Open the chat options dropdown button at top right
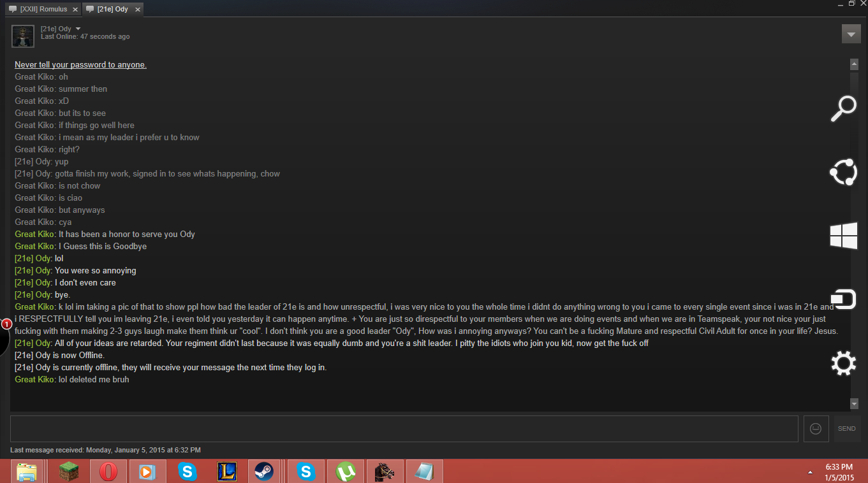The width and height of the screenshot is (868, 483). 851,34
